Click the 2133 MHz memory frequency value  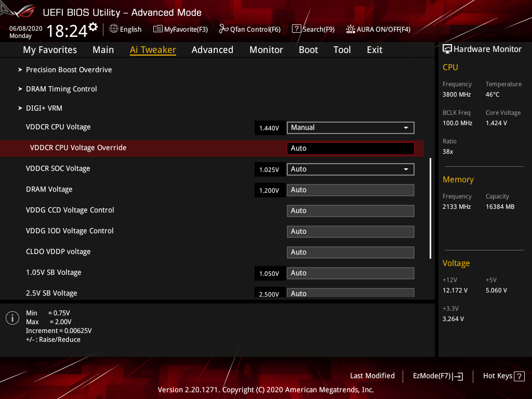point(457,207)
